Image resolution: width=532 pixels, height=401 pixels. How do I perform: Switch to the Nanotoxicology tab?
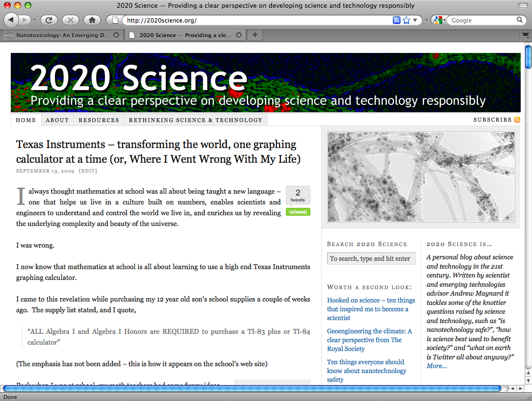pyautogui.click(x=63, y=35)
